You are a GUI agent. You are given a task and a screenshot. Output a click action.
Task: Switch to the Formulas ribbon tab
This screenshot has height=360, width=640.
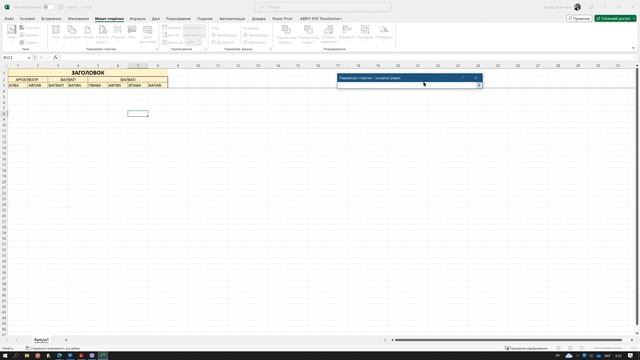coord(138,19)
